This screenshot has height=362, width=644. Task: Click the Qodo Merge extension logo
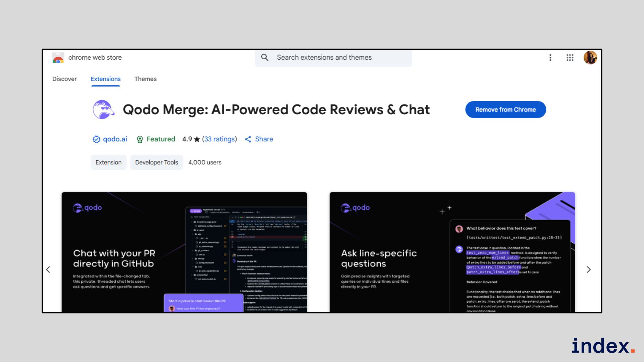click(x=104, y=109)
